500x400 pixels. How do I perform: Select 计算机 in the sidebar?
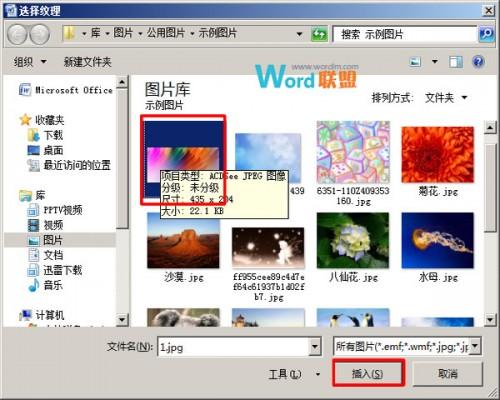pyautogui.click(x=42, y=315)
